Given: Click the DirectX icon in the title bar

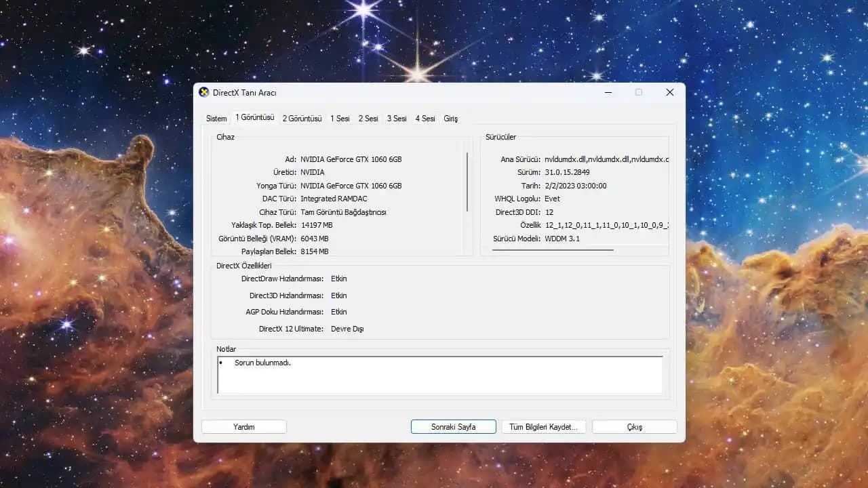Looking at the screenshot, I should pyautogui.click(x=203, y=92).
